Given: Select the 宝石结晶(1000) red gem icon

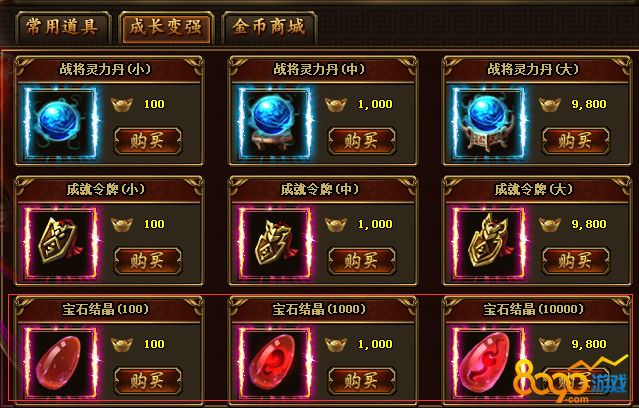Looking at the screenshot, I should coord(275,363).
